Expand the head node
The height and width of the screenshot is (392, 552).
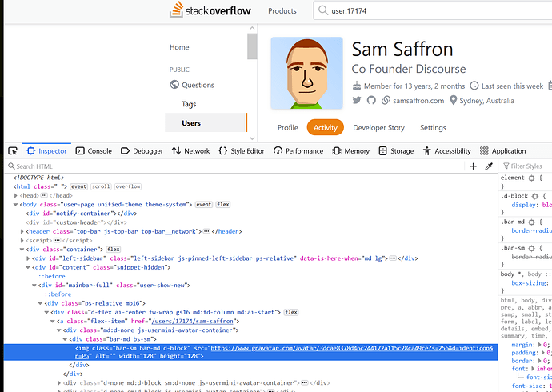[16, 196]
